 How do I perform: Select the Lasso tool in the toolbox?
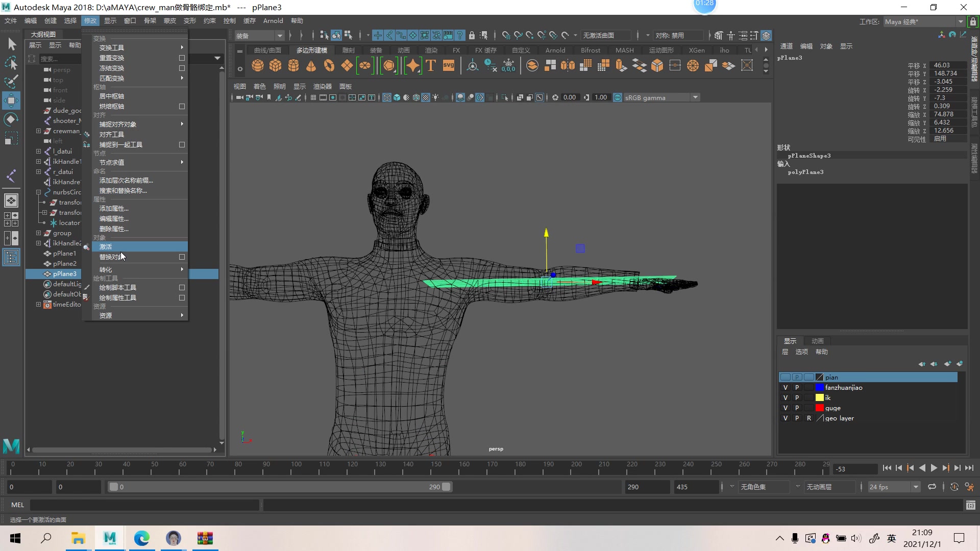pyautogui.click(x=11, y=63)
